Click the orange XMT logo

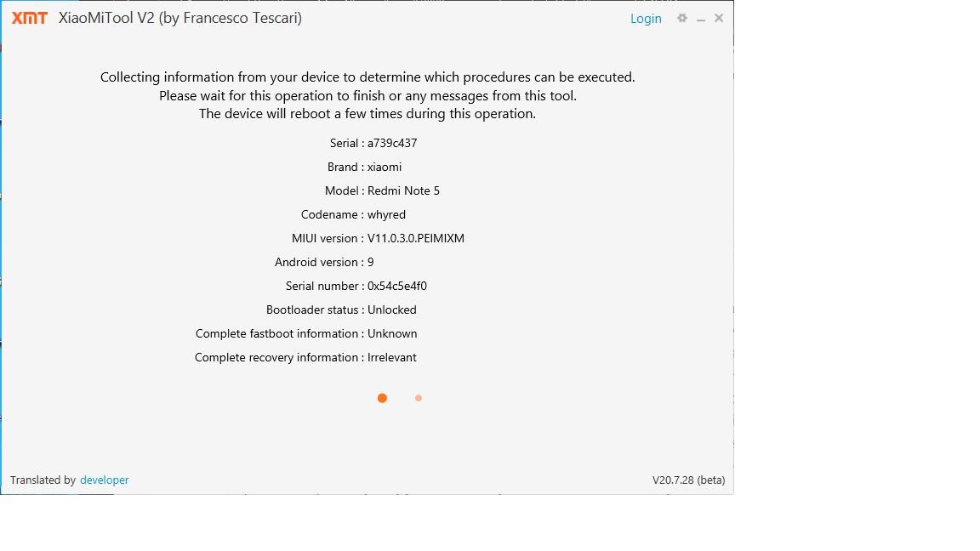click(x=29, y=18)
